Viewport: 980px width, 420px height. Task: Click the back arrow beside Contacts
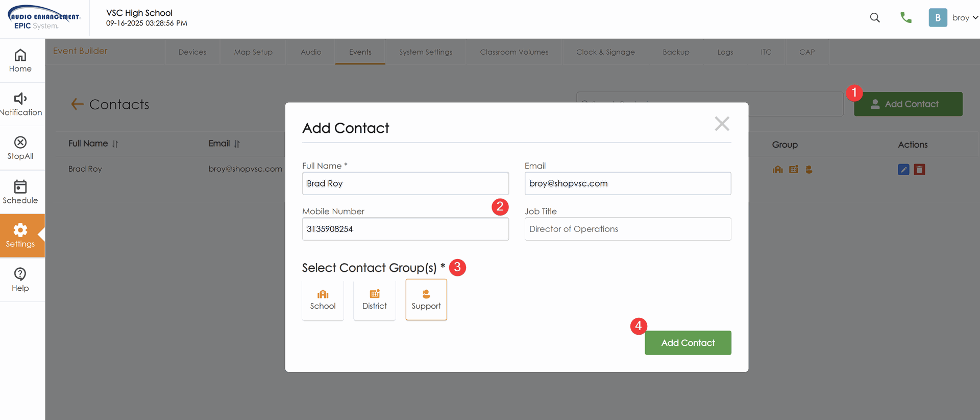coord(77,104)
